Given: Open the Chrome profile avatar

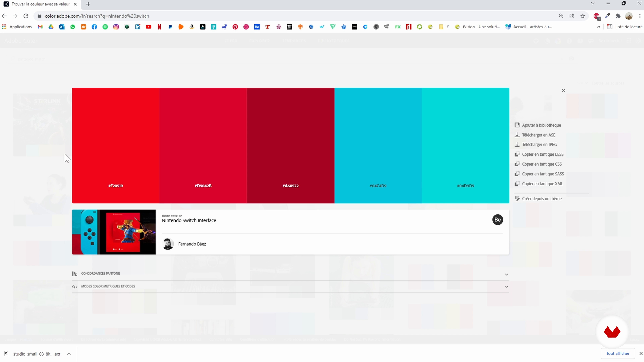Looking at the screenshot, I should click(x=629, y=16).
